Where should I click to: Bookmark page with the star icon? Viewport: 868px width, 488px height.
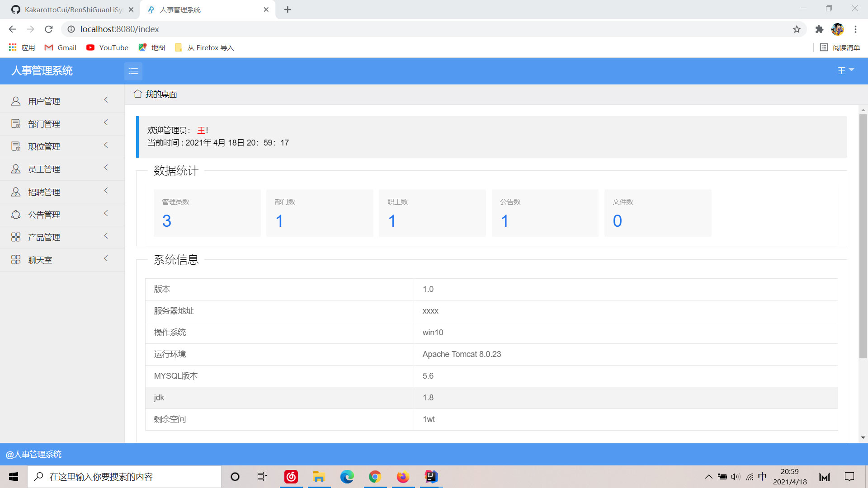click(797, 29)
